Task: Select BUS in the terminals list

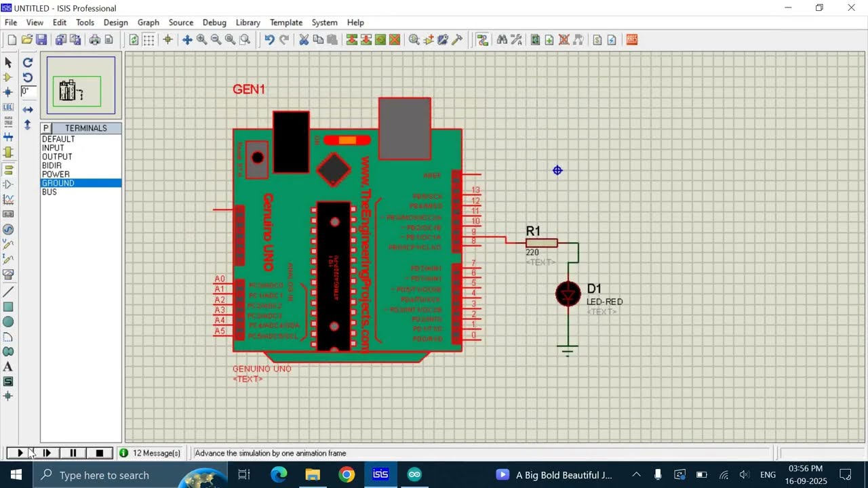Action: 81,192
